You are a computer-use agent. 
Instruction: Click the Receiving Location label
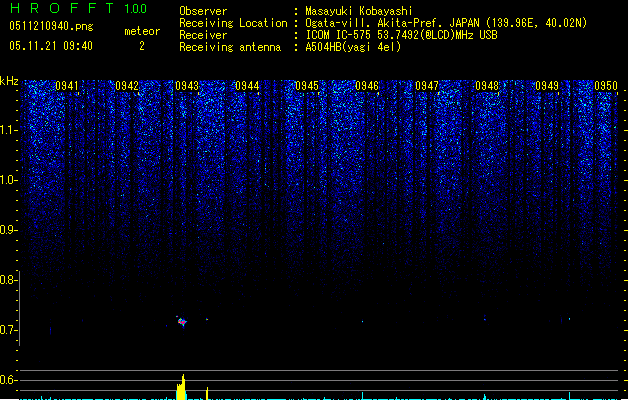pyautogui.click(x=233, y=23)
